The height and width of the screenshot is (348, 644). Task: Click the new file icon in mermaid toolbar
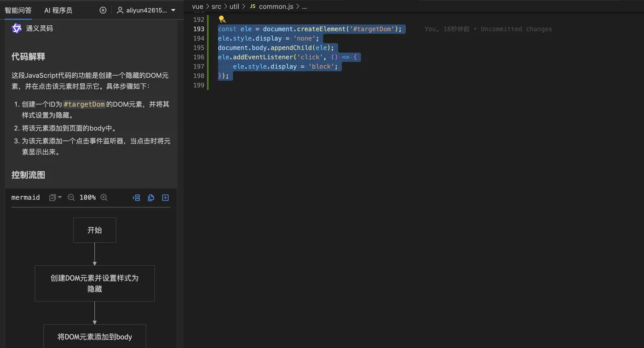(166, 198)
